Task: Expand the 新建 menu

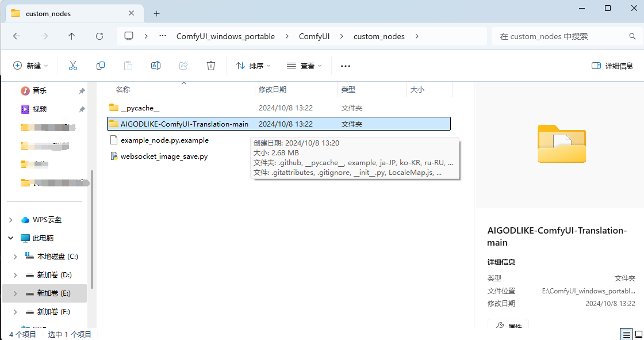Action: click(x=30, y=65)
